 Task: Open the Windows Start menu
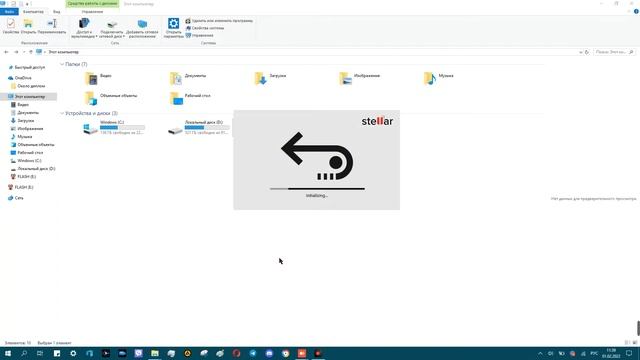tap(8, 353)
